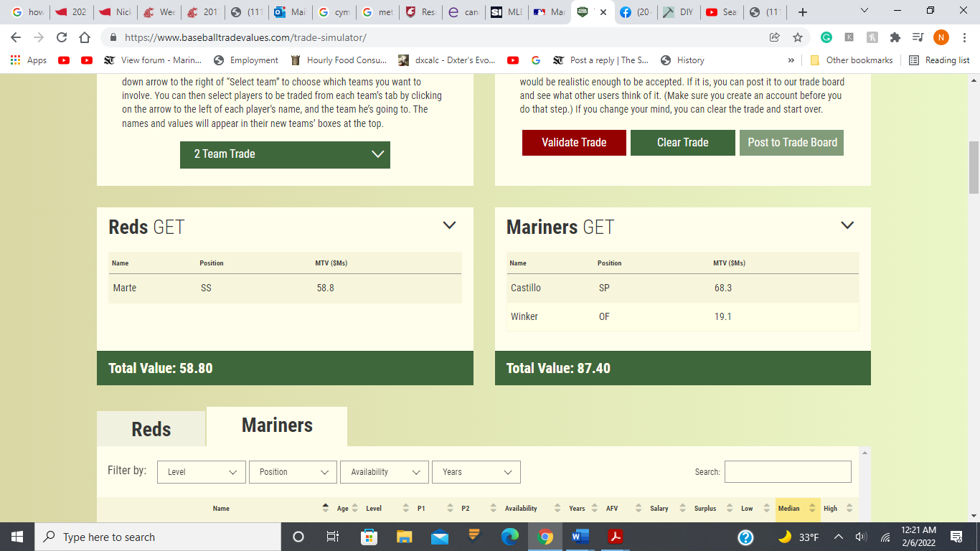Viewport: 980px width, 551px height.
Task: Collapse the Reds GET panel chevron
Action: click(449, 225)
